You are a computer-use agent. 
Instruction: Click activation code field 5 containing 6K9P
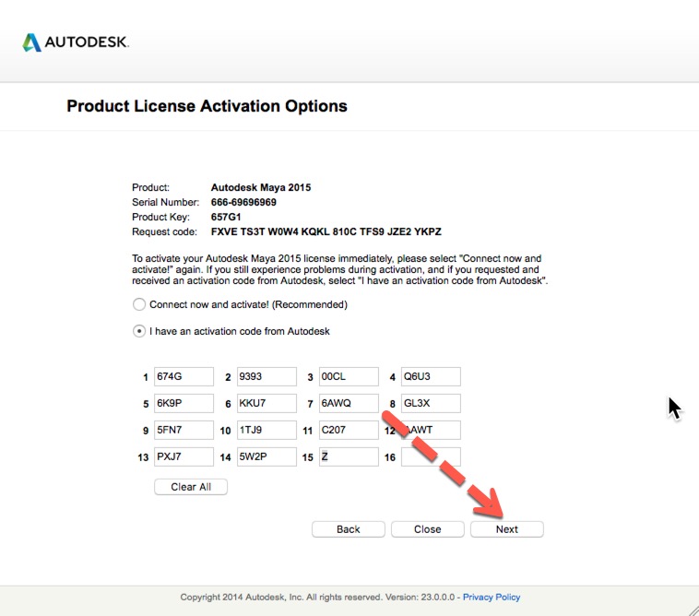tap(184, 403)
